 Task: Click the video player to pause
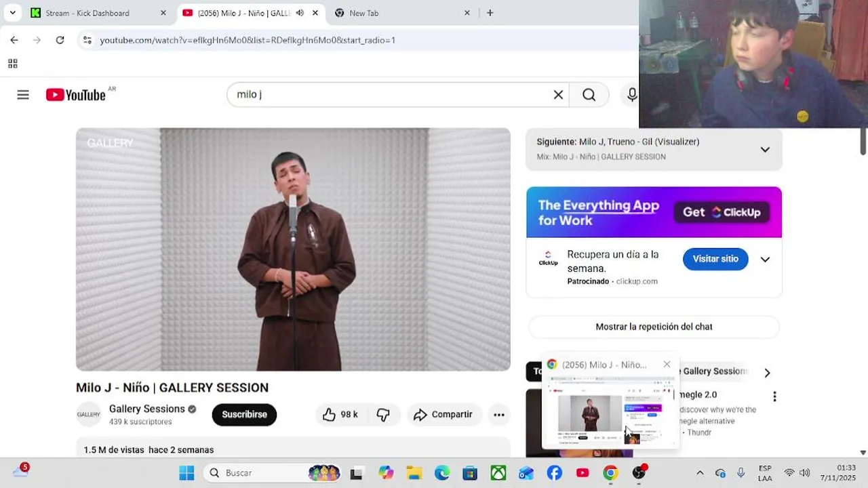[293, 249]
